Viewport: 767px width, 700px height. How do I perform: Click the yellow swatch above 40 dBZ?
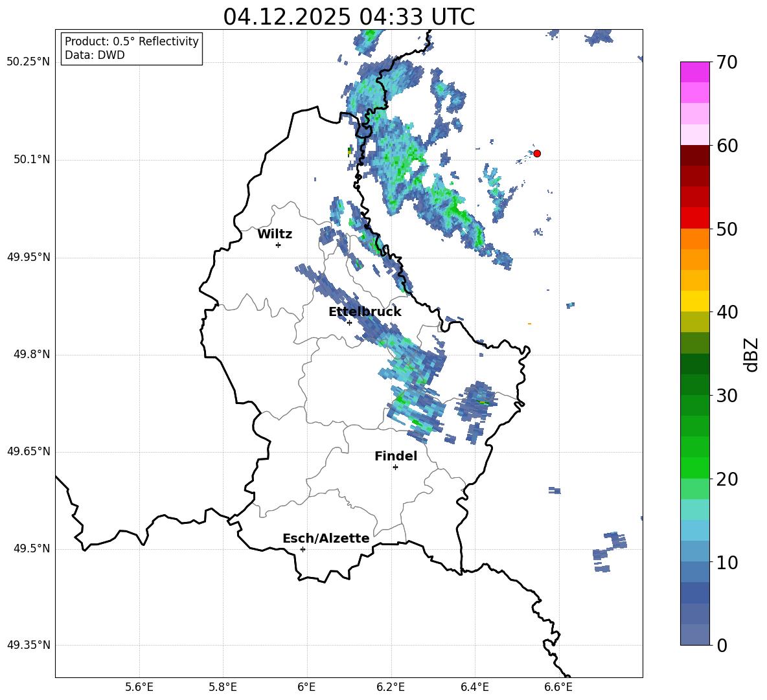click(695, 301)
